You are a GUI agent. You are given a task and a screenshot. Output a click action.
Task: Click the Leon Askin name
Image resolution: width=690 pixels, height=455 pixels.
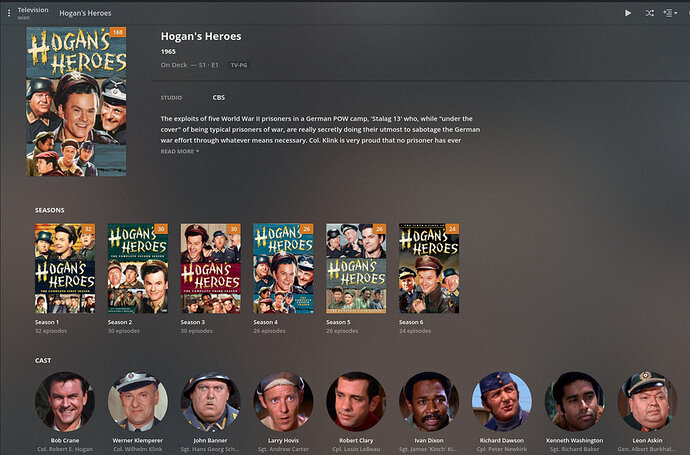tap(647, 440)
